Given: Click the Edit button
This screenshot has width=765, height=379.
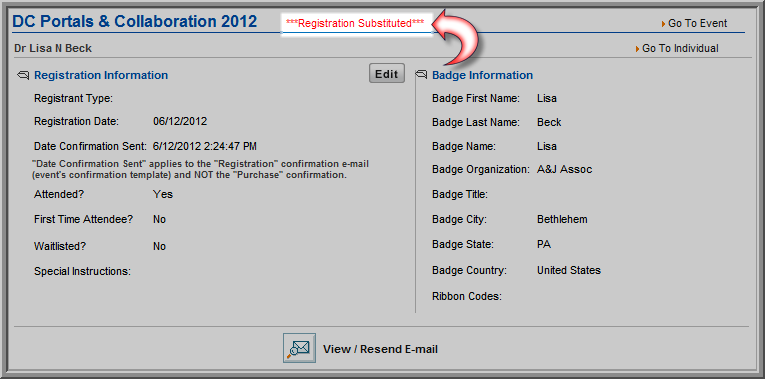Looking at the screenshot, I should (387, 74).
